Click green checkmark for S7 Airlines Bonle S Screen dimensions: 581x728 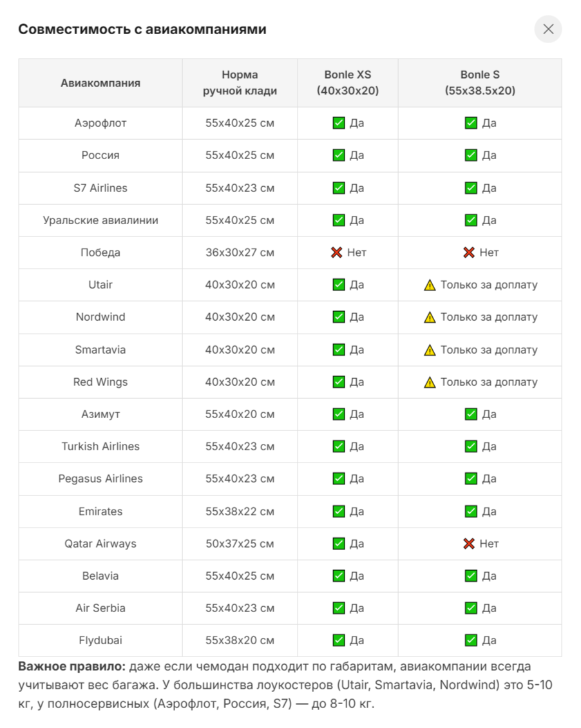(471, 188)
